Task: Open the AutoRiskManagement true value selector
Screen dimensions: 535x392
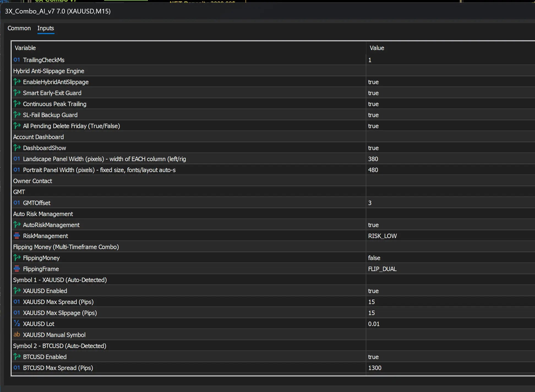Action: (450, 225)
